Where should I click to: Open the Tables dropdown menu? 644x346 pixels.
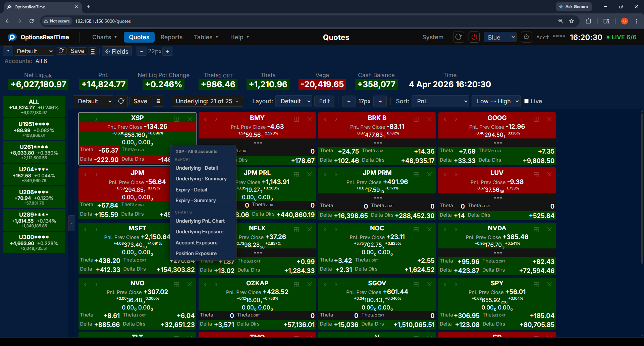point(206,37)
